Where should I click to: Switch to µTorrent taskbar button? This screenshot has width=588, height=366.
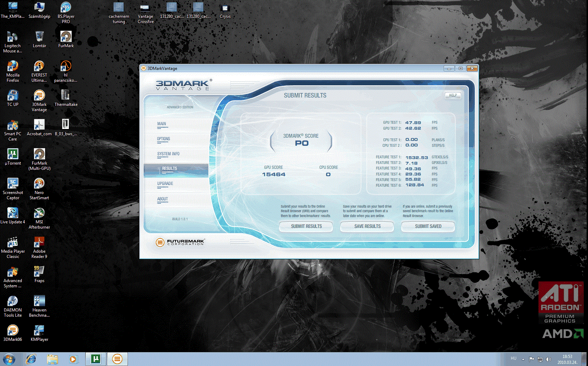95,359
